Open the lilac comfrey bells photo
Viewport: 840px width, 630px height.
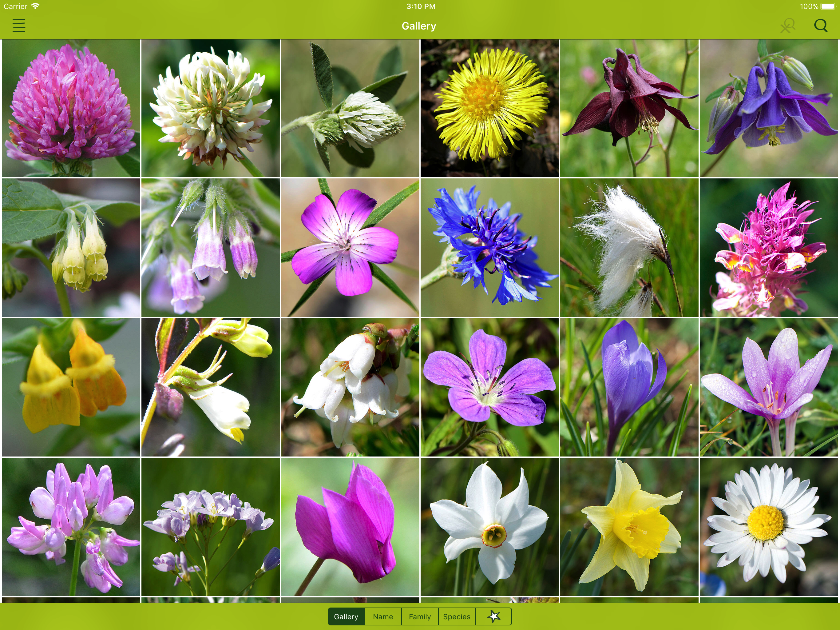[210, 248]
